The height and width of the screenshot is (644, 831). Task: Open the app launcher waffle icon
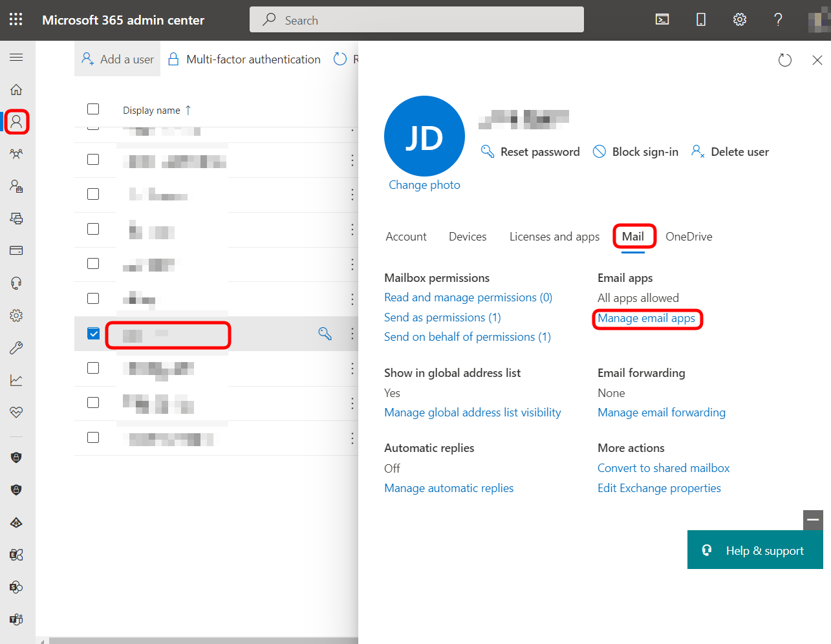point(16,19)
